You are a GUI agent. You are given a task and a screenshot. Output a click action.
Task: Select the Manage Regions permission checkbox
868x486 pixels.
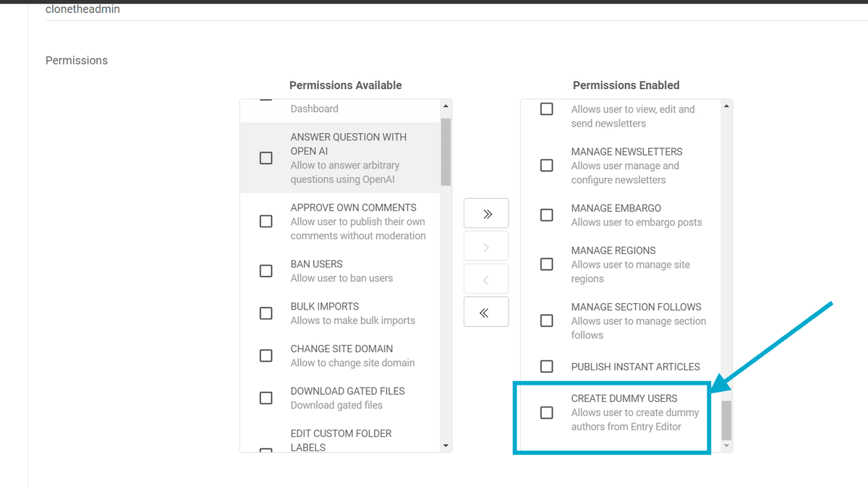click(546, 264)
